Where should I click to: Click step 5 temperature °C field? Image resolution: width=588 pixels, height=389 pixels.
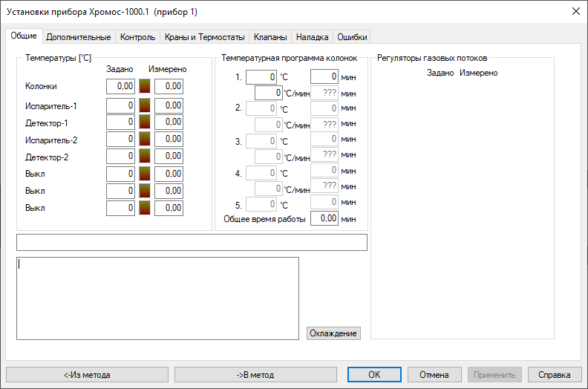point(261,204)
